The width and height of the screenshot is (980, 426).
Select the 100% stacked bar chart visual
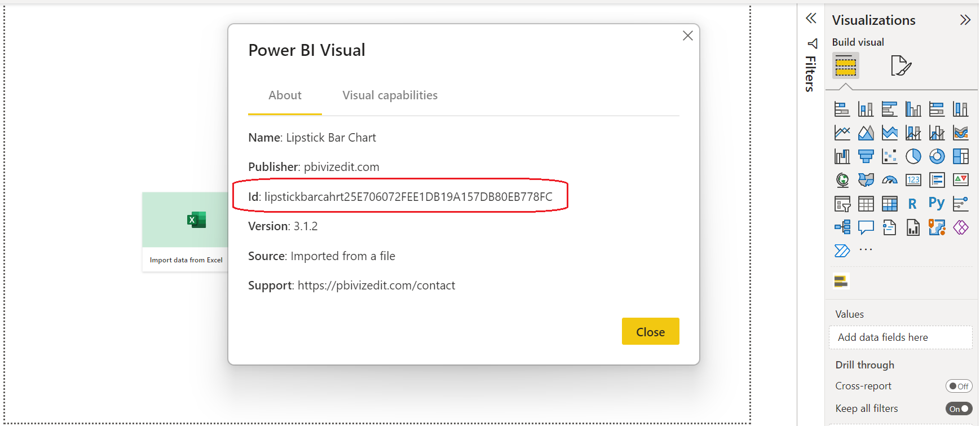click(x=937, y=109)
